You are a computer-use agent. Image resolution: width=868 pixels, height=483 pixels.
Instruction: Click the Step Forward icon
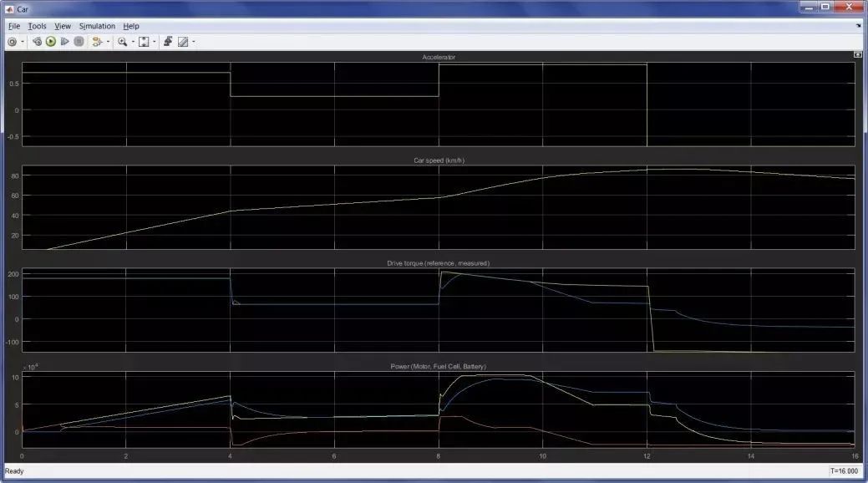(x=64, y=41)
